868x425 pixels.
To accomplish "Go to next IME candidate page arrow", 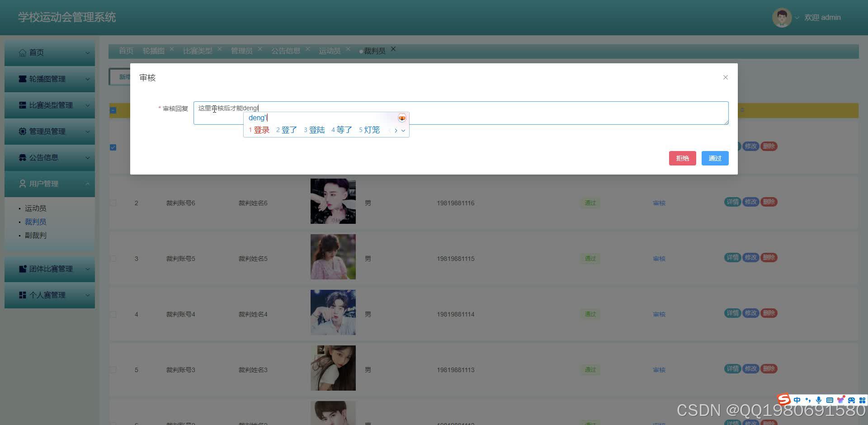I will coord(396,131).
